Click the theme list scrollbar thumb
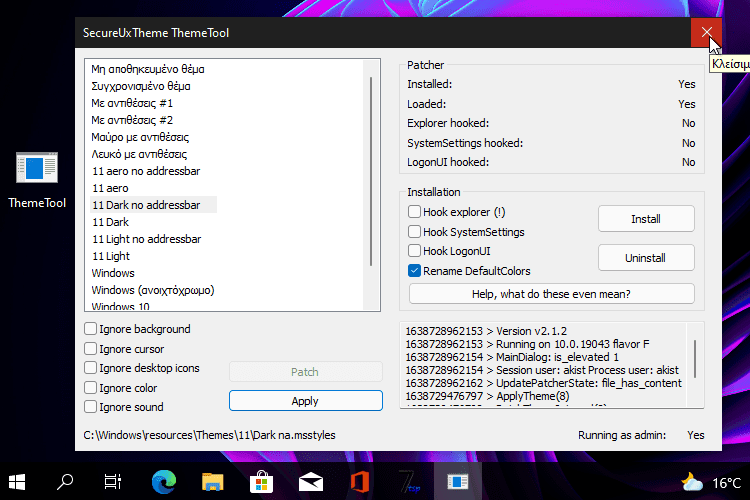The width and height of the screenshot is (750, 500). tap(371, 171)
